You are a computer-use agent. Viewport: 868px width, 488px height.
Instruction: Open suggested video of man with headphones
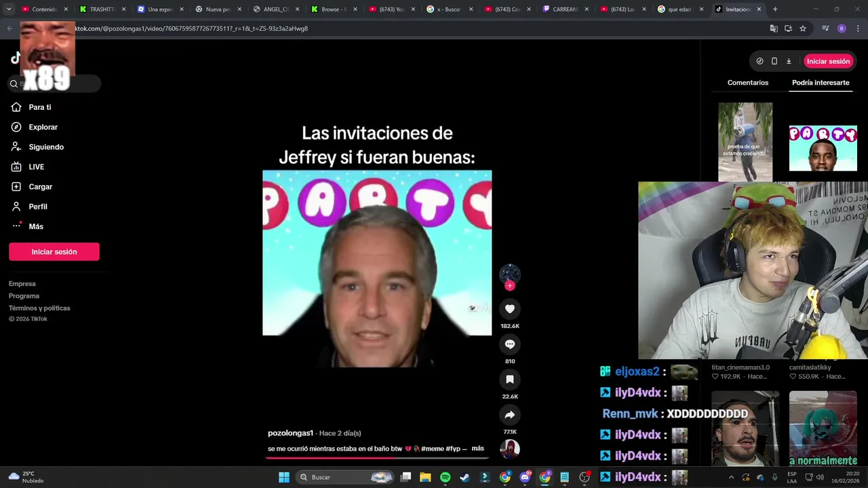coord(745,428)
